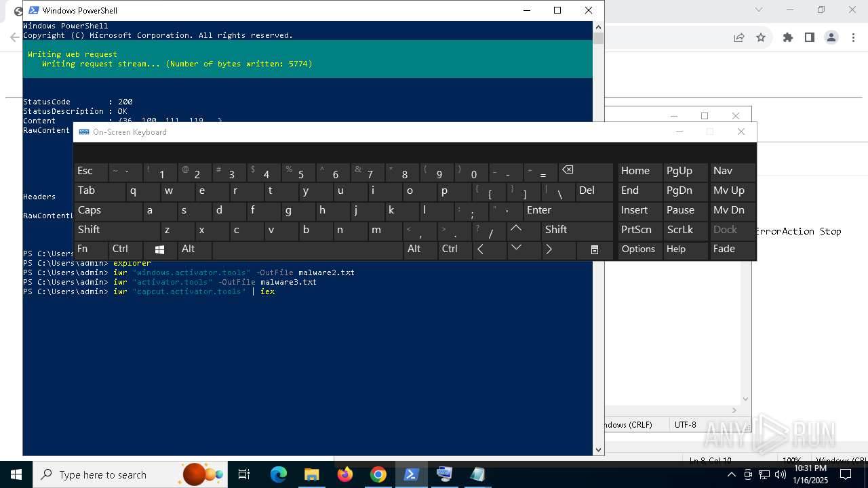
Task: Click the letter m key
Action: point(385,230)
